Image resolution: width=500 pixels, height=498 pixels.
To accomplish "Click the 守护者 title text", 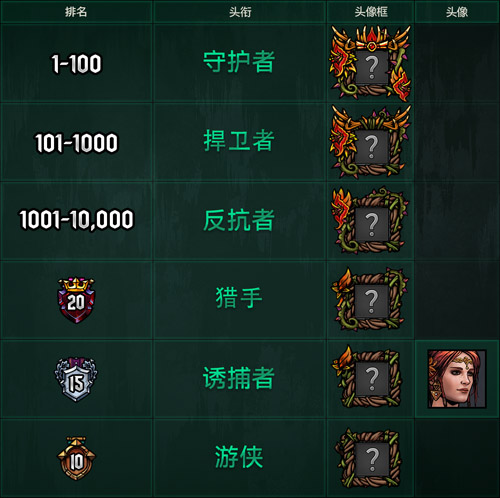I will pyautogui.click(x=239, y=62).
